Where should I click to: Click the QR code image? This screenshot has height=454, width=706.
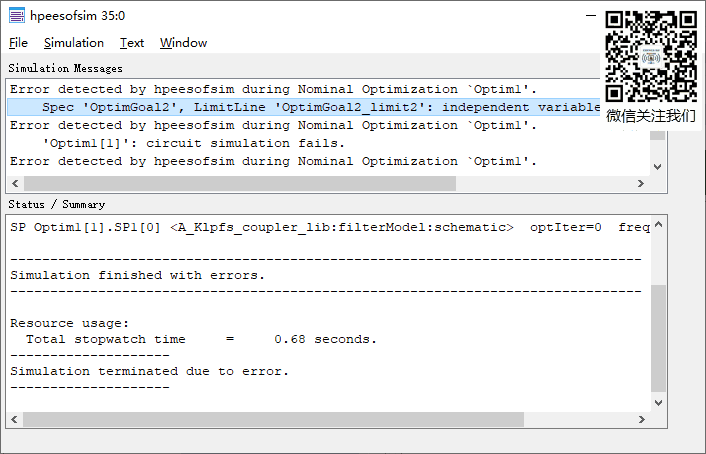651,55
